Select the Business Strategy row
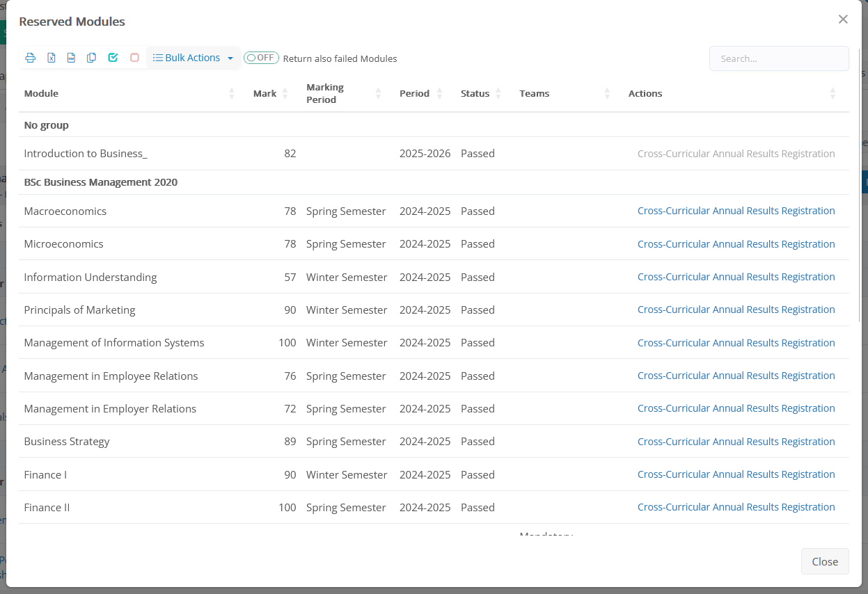This screenshot has height=594, width=868. tap(67, 442)
